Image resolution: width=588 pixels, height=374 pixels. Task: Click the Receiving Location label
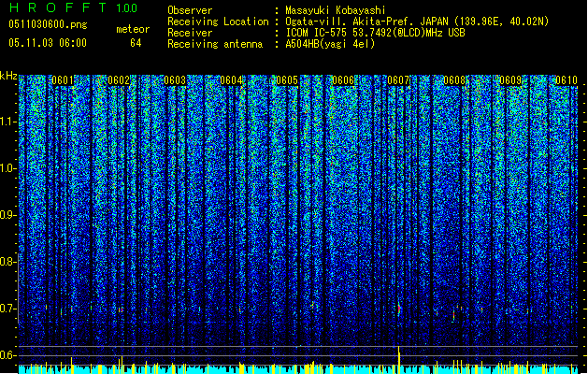[x=218, y=22]
